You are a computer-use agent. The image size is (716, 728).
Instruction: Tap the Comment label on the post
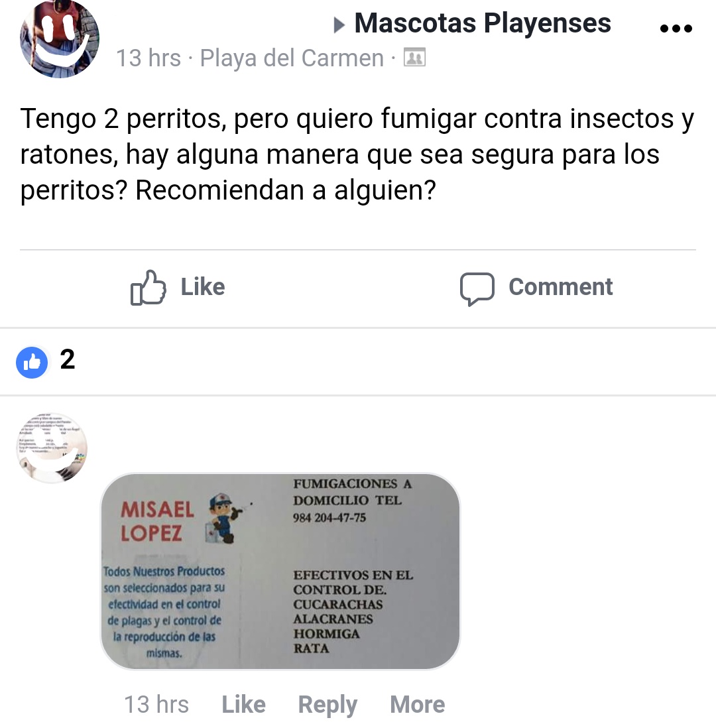[x=560, y=287]
